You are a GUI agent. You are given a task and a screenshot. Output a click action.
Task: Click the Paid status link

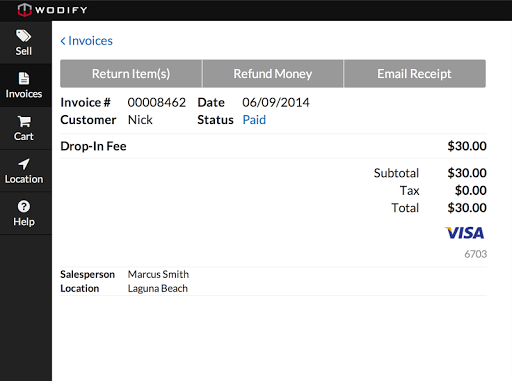click(x=254, y=120)
